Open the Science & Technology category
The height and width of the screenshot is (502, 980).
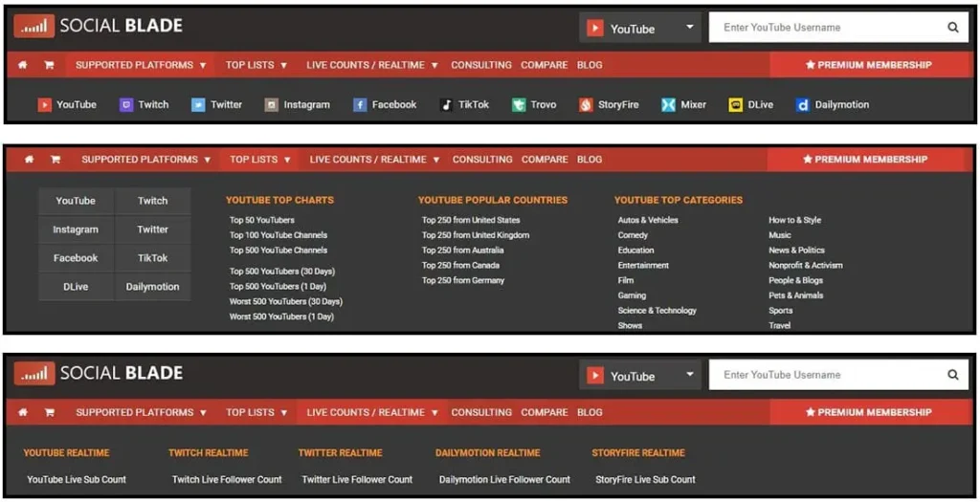(657, 311)
